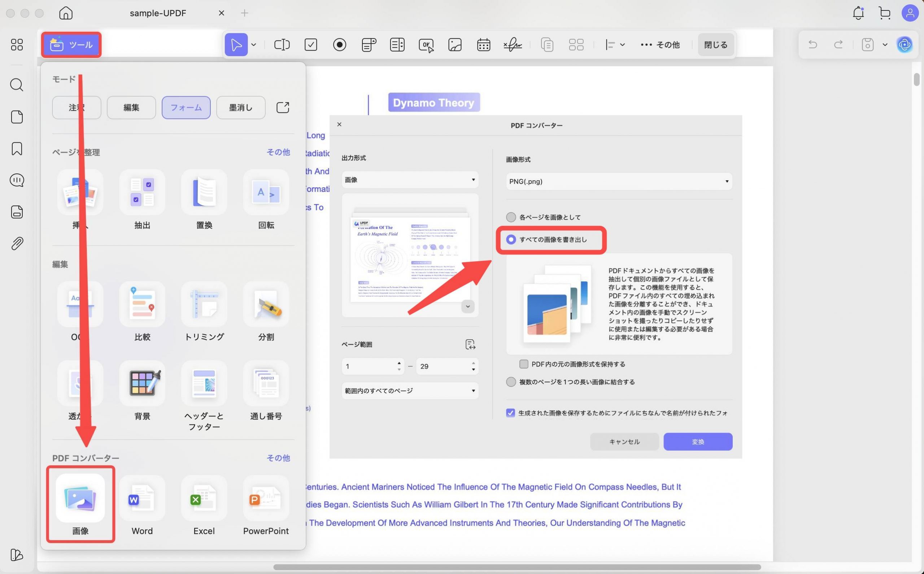
Task: Open the output format 画像 dropdown
Action: pyautogui.click(x=410, y=180)
